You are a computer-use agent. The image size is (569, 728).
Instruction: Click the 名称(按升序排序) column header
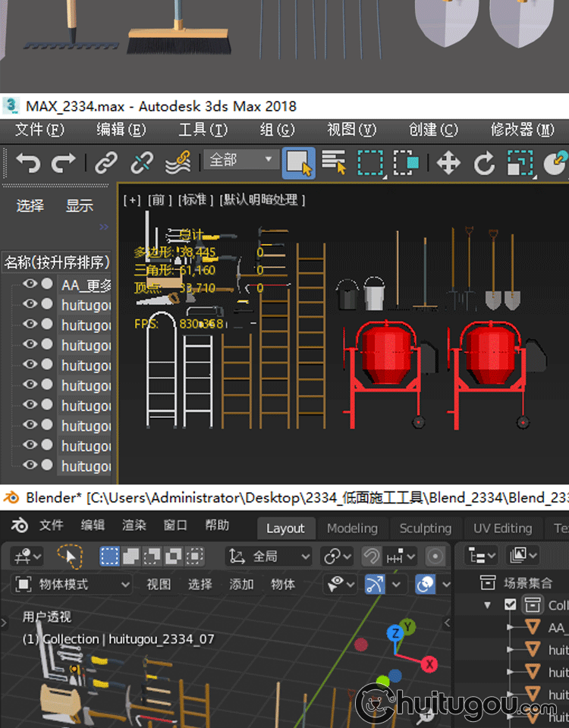(57, 262)
